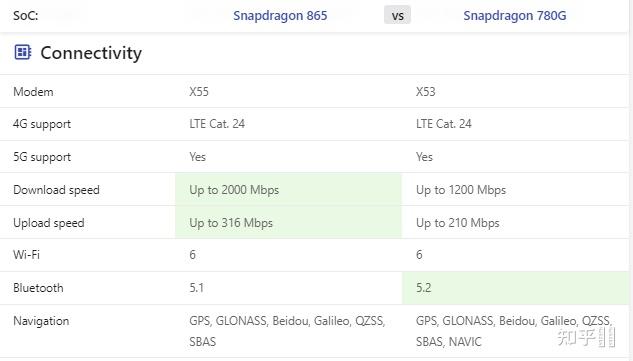Click the Connectivity chip icon
The image size is (633, 361).
[23, 52]
